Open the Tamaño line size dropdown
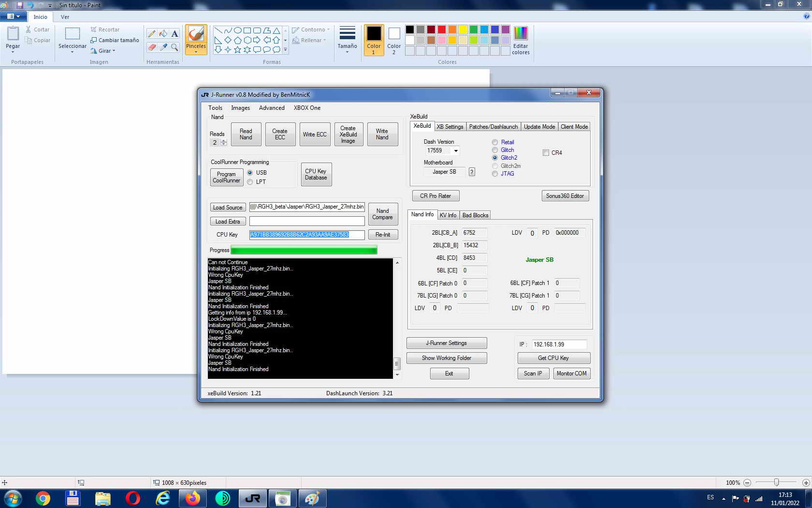This screenshot has width=812, height=508. tap(347, 40)
